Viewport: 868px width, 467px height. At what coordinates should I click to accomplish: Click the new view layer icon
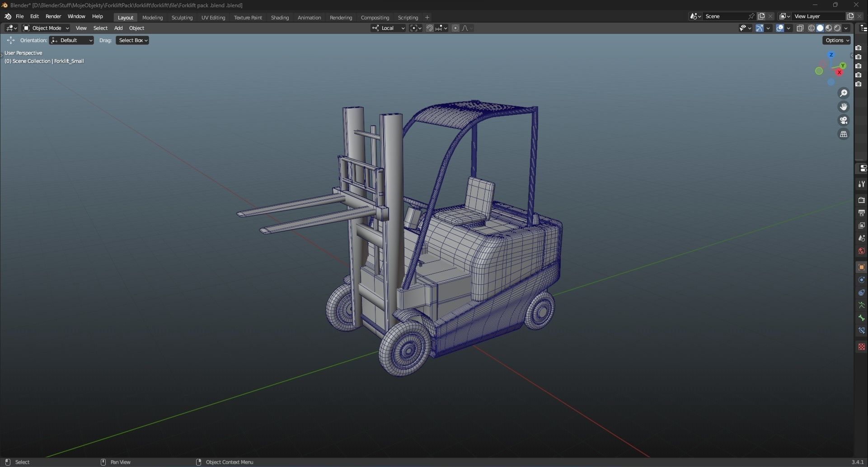[850, 16]
